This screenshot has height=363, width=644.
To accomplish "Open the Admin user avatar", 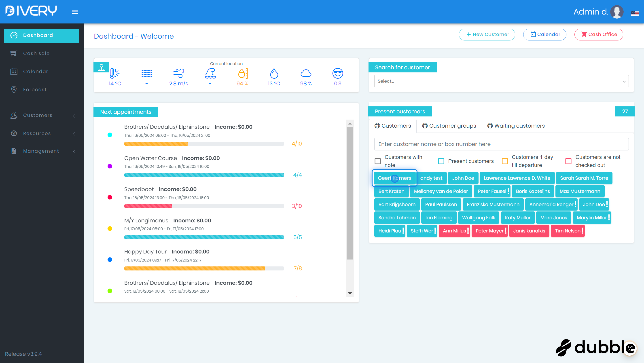I will coord(616,12).
